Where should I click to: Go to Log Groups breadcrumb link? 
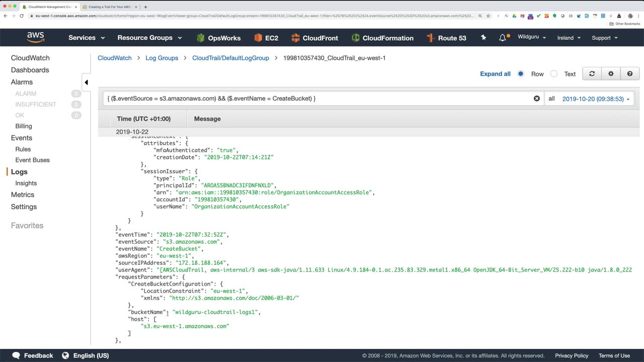pos(162,58)
